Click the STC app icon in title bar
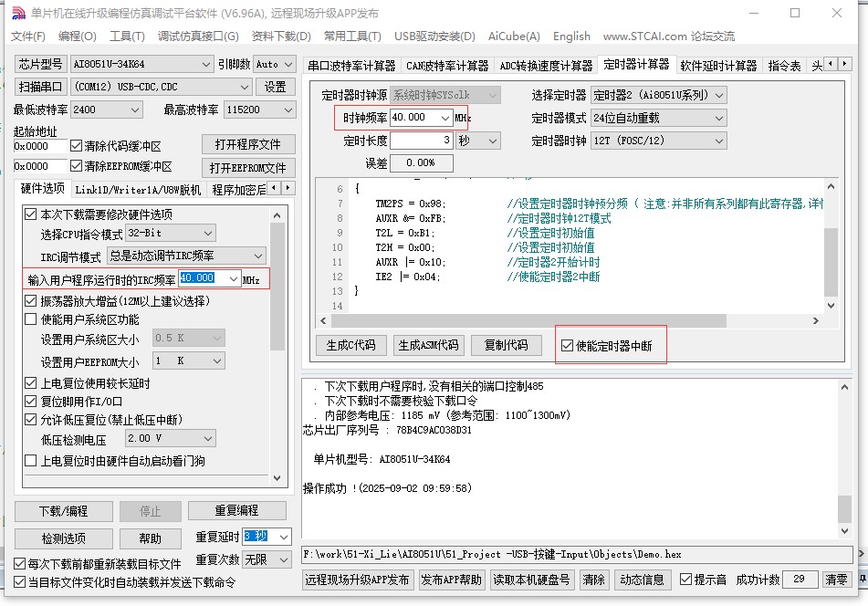This screenshot has width=868, height=606. [17, 14]
